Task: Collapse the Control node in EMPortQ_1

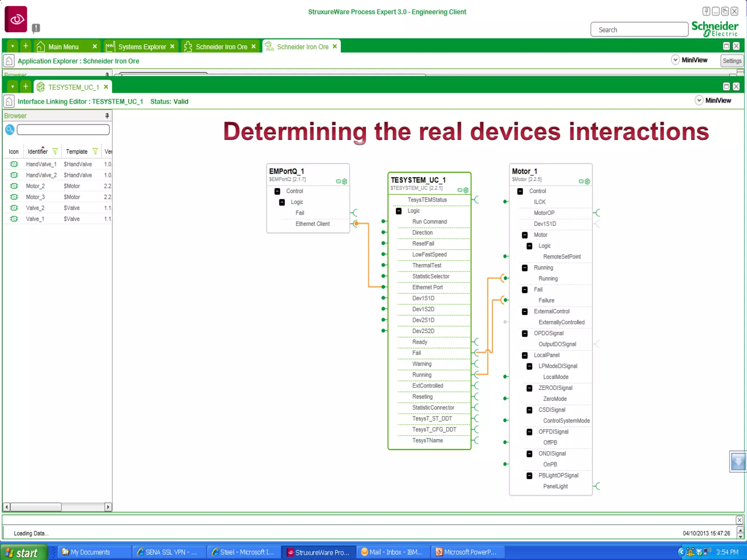Action: pos(277,191)
